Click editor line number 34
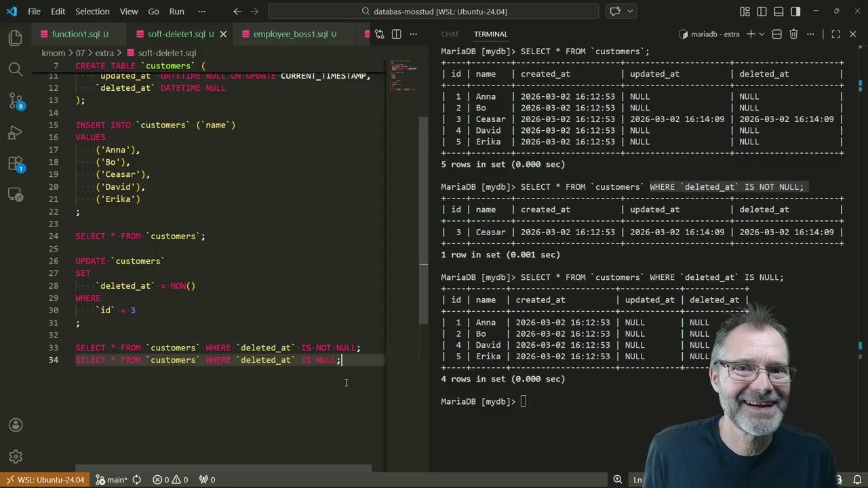The width and height of the screenshot is (868, 488). (54, 360)
